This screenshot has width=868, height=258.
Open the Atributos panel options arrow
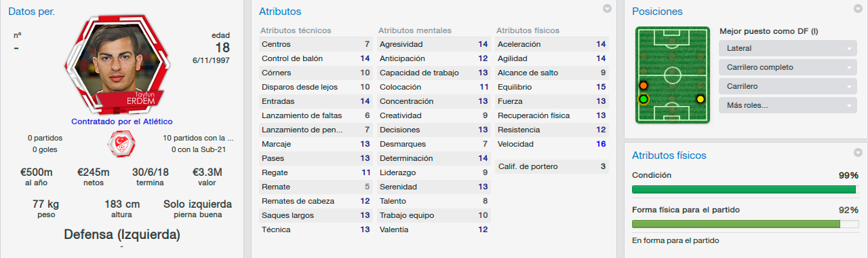(607, 9)
